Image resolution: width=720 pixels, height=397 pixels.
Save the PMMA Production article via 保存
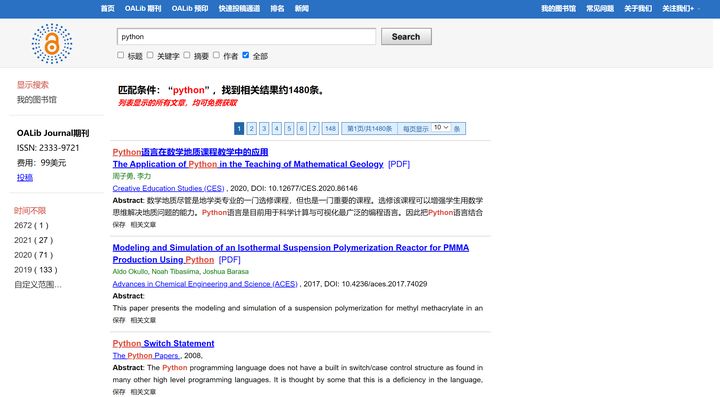118,320
